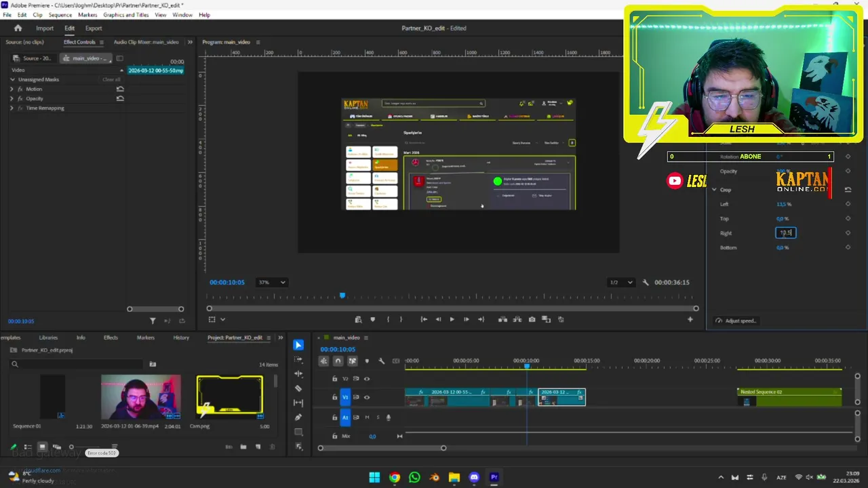Collapse Unassigned Masks section

click(x=12, y=79)
